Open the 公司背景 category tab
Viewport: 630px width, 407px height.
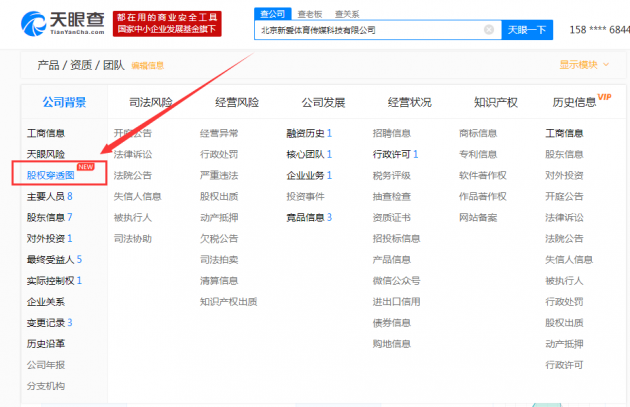tap(64, 102)
